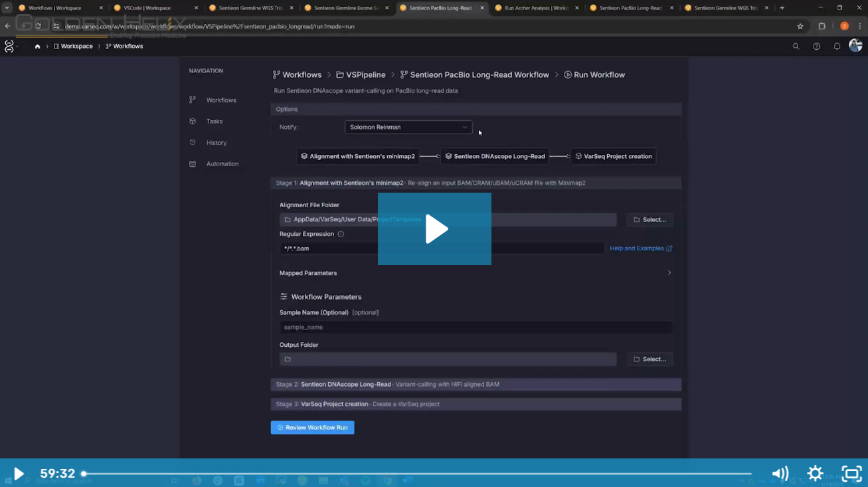
Task: Open a new browser tab with plus
Action: tap(782, 8)
